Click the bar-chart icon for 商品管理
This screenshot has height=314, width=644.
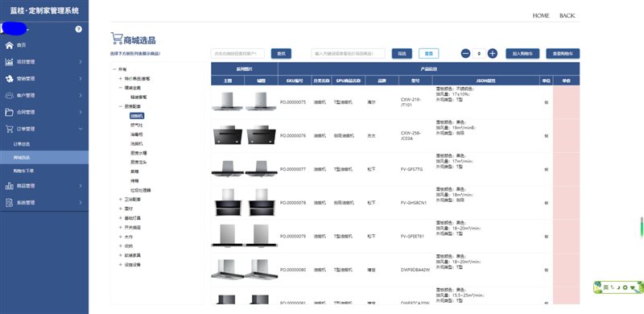click(9, 186)
